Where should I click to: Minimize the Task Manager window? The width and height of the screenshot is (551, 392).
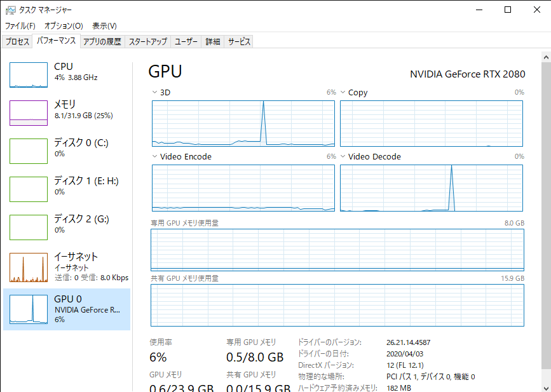tap(479, 10)
